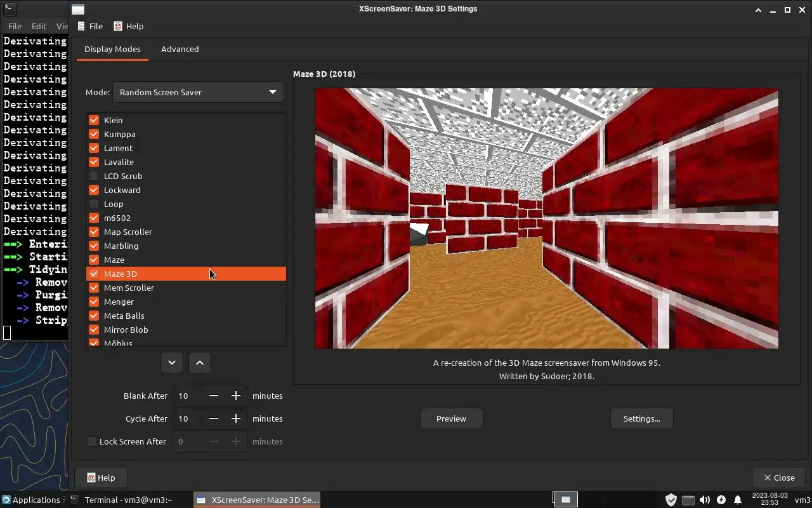
Task: Toggle the Lock Screen After checkbox
Action: pyautogui.click(x=92, y=441)
